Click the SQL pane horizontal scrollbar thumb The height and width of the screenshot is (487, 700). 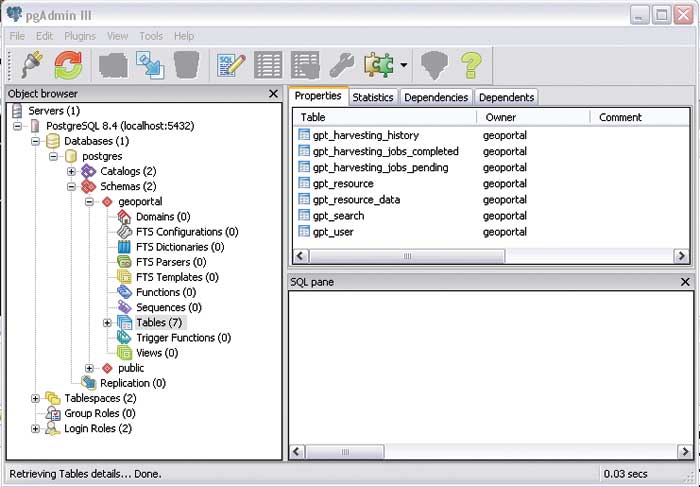[x=345, y=452]
